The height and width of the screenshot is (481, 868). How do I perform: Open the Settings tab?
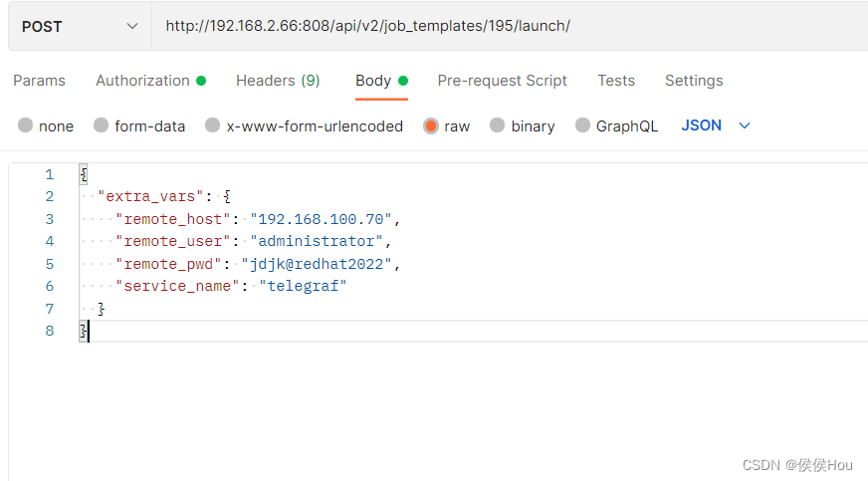point(694,81)
